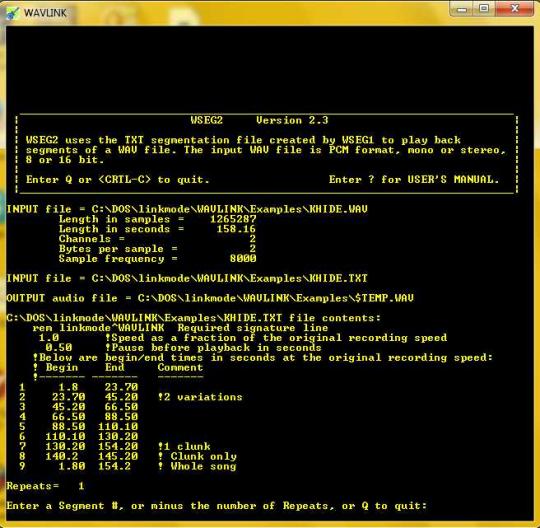
Task: Click 'Enter Q or <CRTL-C> to quit.' text
Action: [117, 179]
